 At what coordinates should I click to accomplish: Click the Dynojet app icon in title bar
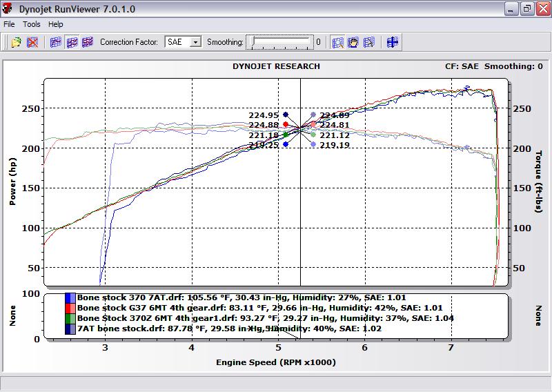[7, 8]
